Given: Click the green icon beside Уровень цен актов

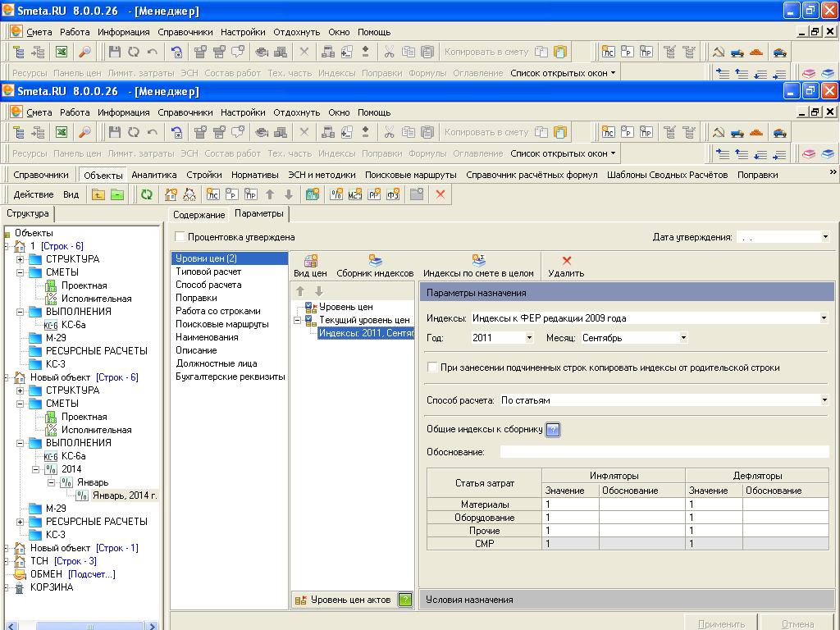Looking at the screenshot, I should pyautogui.click(x=404, y=600).
